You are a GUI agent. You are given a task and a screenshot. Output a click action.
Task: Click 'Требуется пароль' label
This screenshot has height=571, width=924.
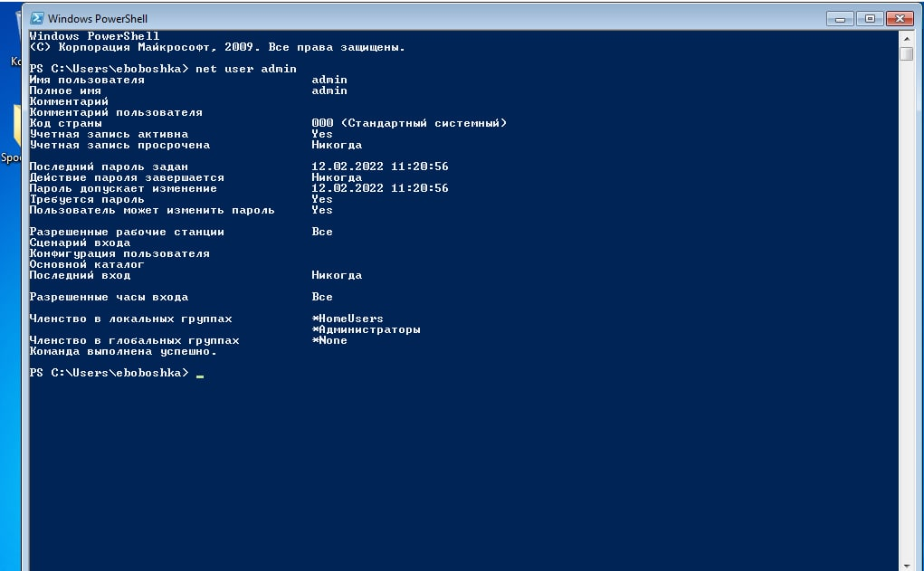(87, 199)
